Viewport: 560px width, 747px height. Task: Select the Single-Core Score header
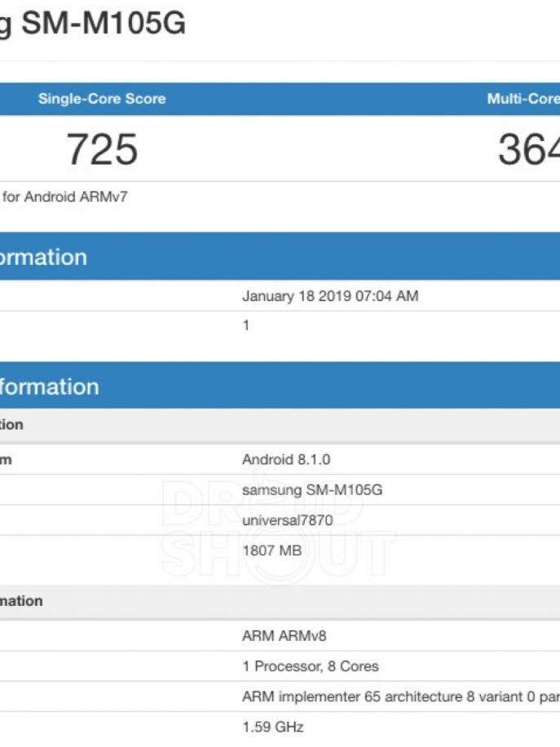[x=101, y=99]
